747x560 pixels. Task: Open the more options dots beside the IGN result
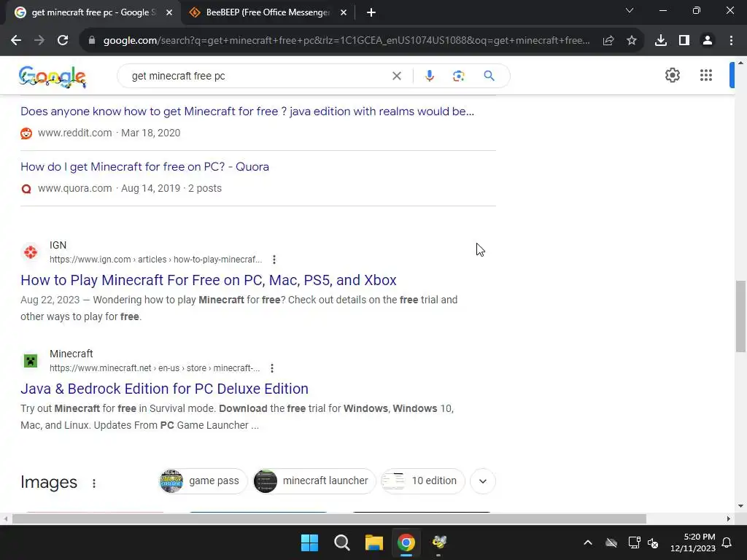pos(274,260)
